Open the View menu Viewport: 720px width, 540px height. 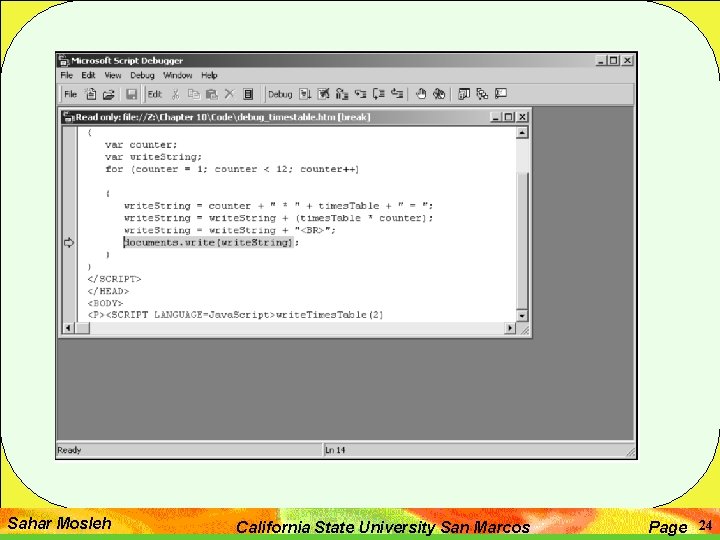[x=112, y=75]
